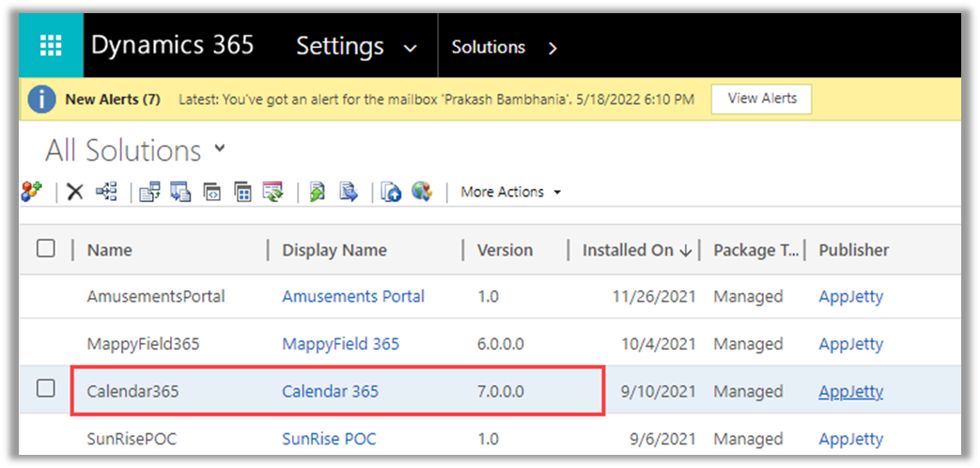Click the New solution icon
This screenshot has width=980, height=468.
[x=31, y=192]
